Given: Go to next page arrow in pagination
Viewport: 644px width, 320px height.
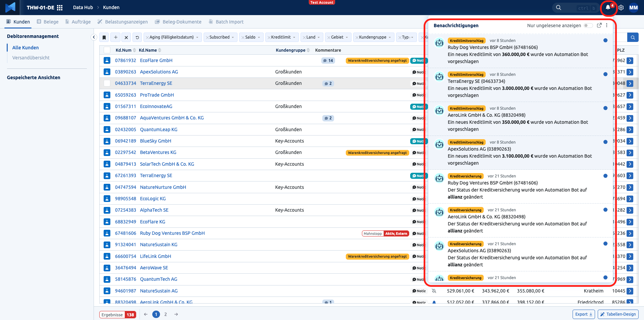Looking at the screenshot, I should [176, 314].
